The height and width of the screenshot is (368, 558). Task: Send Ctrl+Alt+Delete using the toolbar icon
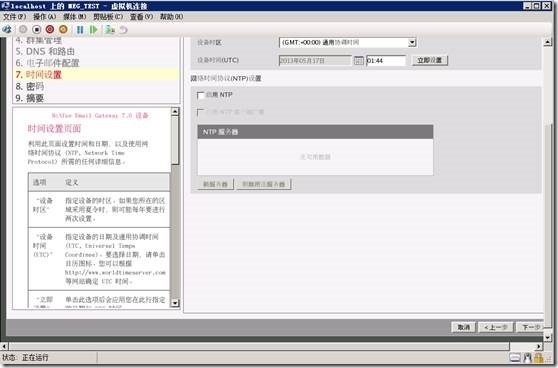coord(7,30)
